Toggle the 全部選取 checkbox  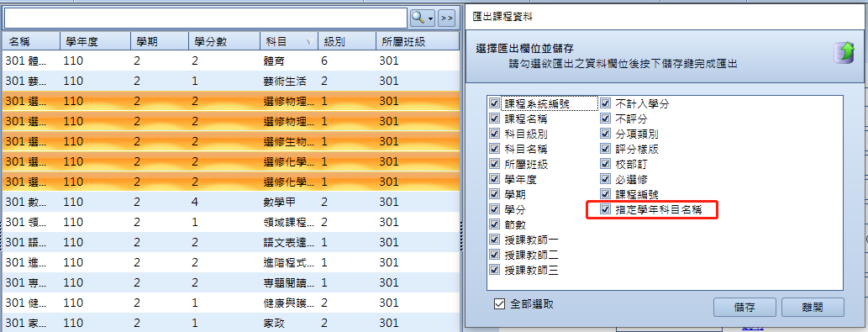pyautogui.click(x=499, y=303)
